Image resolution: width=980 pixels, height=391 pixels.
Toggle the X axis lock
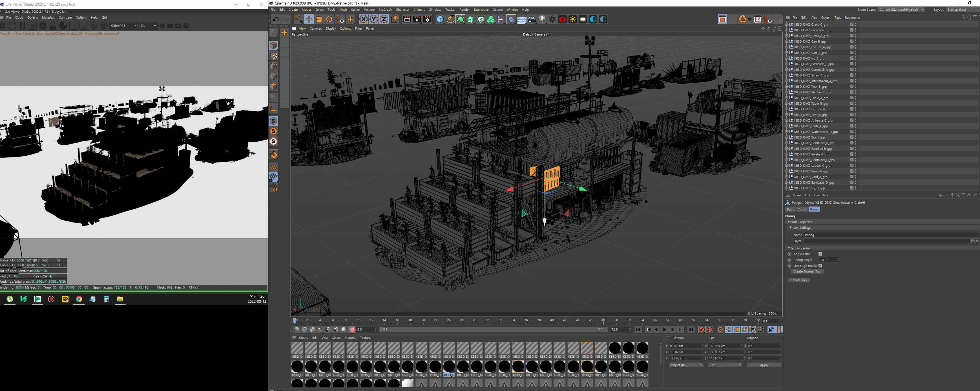(363, 19)
